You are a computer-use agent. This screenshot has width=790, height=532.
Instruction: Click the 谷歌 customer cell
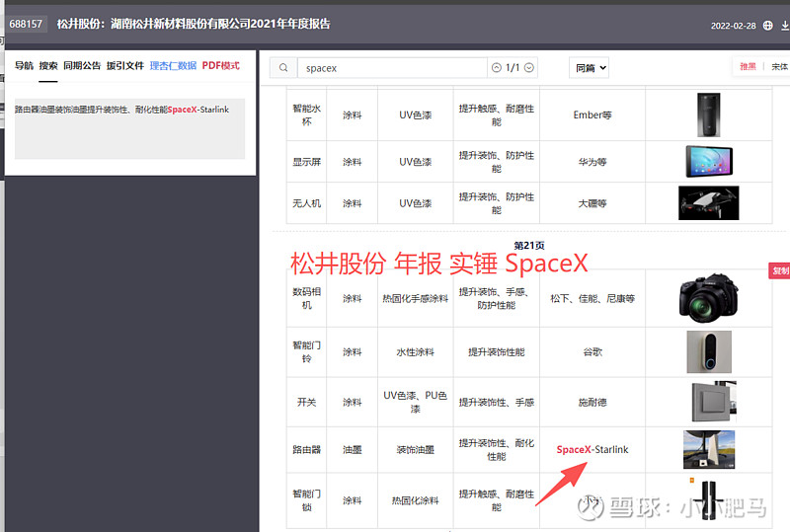click(592, 351)
